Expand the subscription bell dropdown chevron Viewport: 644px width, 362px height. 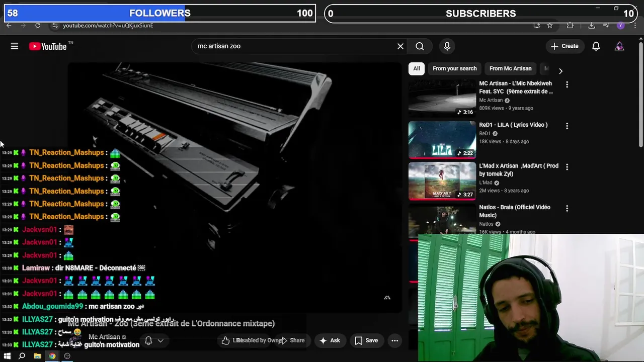(160, 340)
